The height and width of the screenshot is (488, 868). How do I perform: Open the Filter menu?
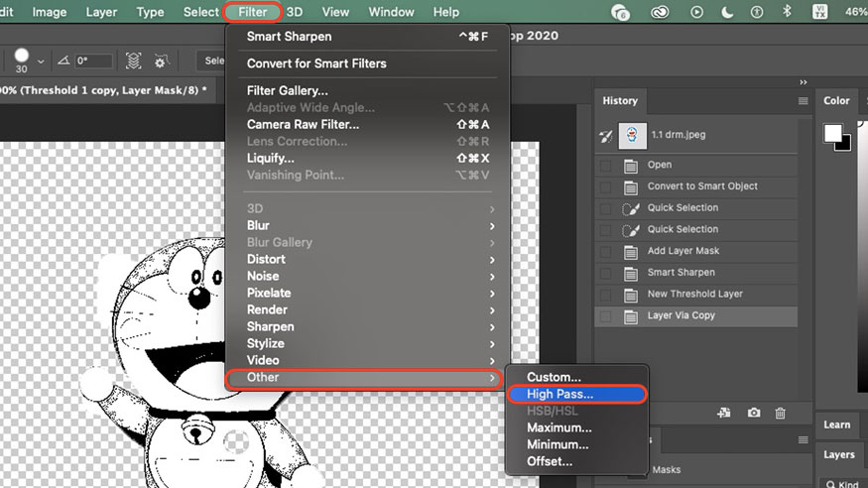click(x=252, y=12)
